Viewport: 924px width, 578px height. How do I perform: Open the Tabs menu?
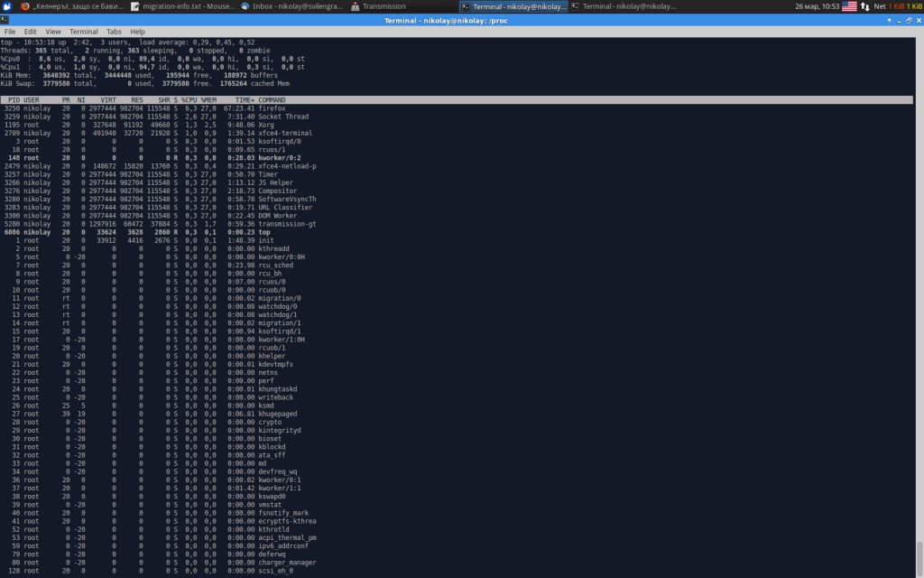[114, 32]
